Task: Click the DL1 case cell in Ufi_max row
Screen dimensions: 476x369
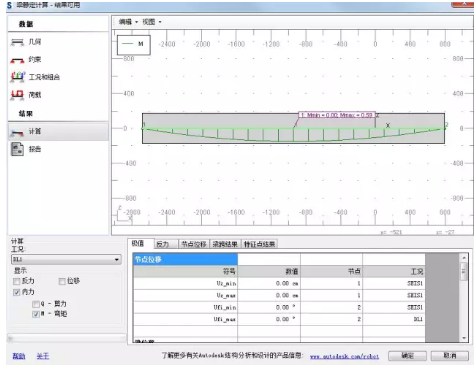Action: [394, 319]
